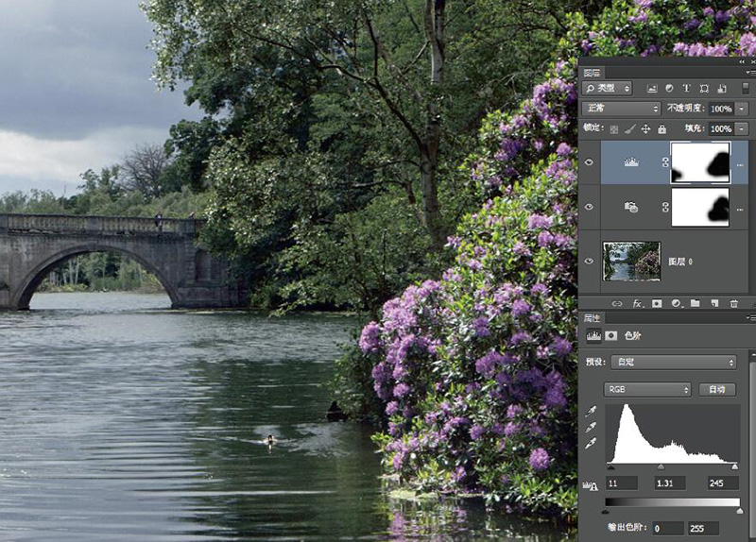
Task: Hide the Levels adjustment layer
Action: tap(589, 162)
